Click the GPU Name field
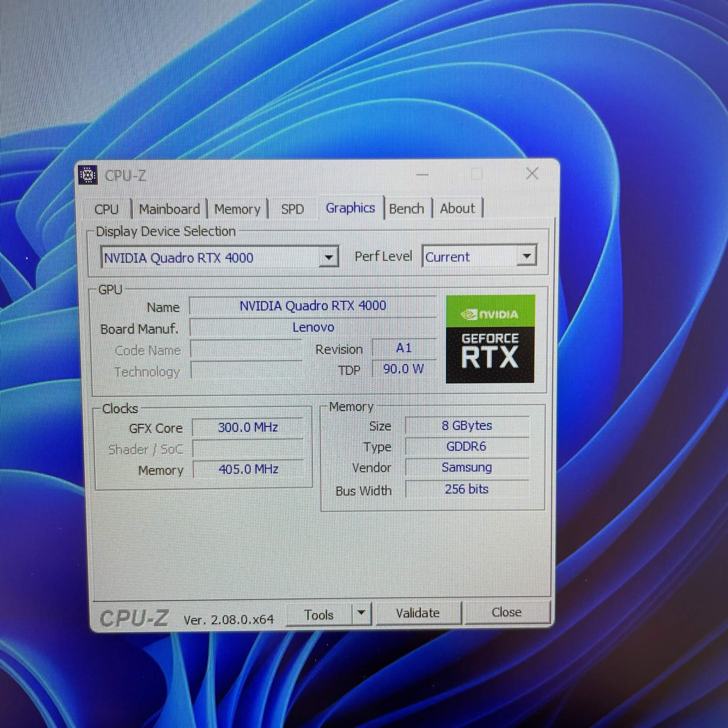Image resolution: width=728 pixels, height=728 pixels. coord(313,306)
